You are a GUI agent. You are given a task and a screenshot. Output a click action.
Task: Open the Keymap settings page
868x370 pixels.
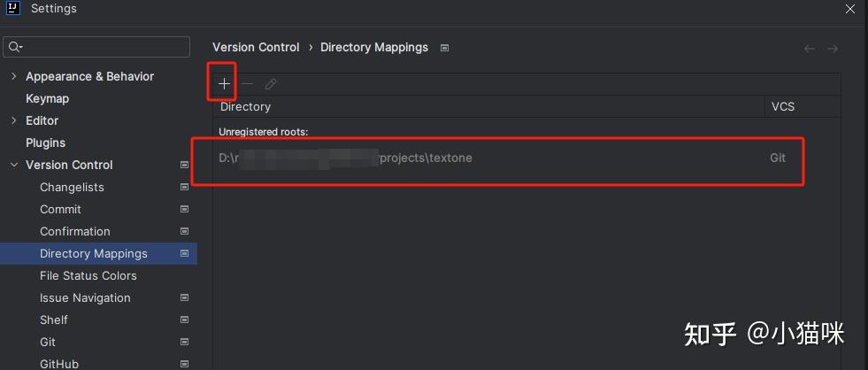tap(47, 98)
